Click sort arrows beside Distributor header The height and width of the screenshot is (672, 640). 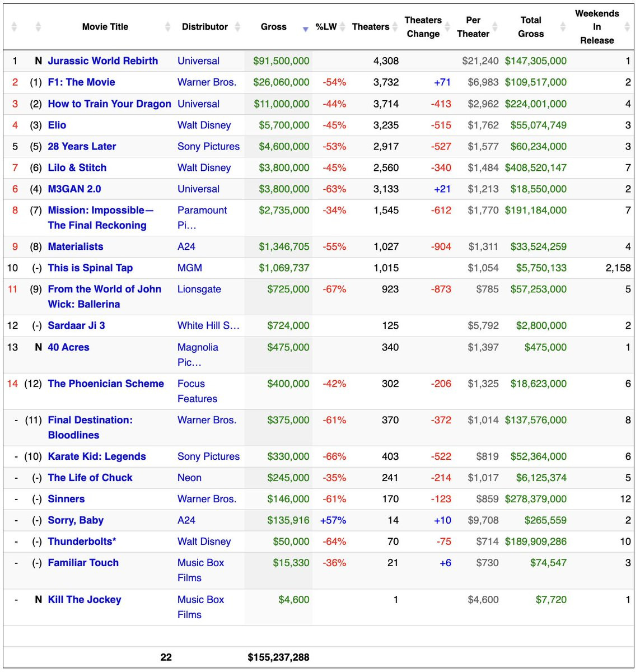(237, 27)
